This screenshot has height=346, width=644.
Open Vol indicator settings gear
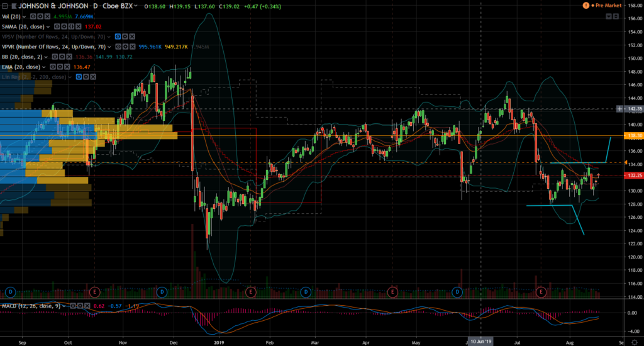[40, 16]
